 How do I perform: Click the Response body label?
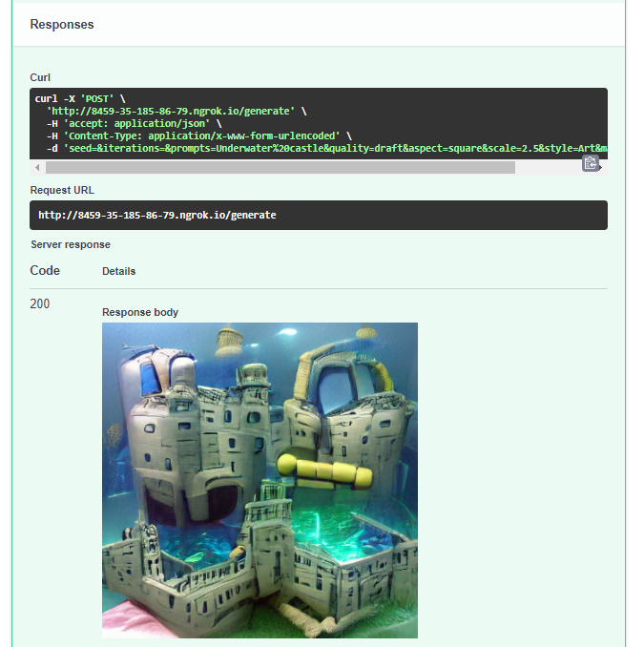click(x=140, y=312)
